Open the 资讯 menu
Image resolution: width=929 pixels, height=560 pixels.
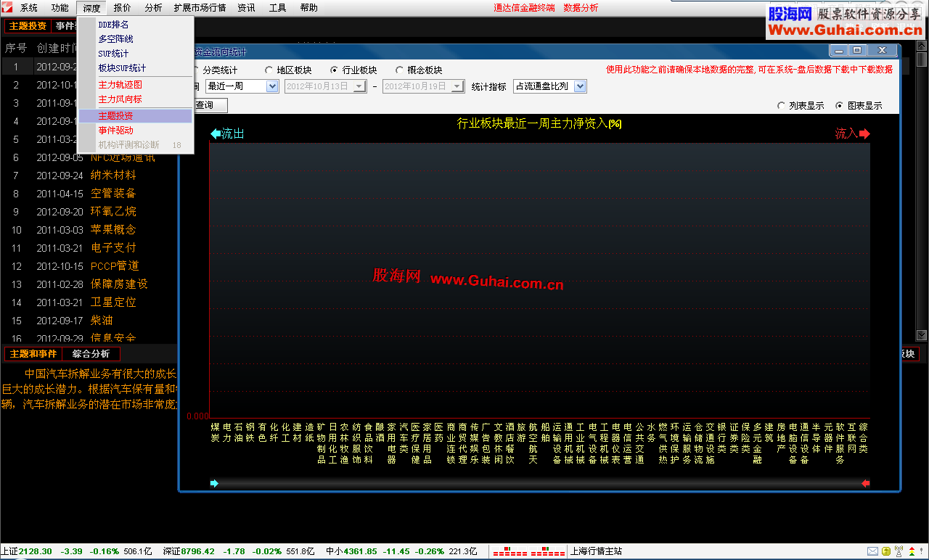[x=246, y=8]
